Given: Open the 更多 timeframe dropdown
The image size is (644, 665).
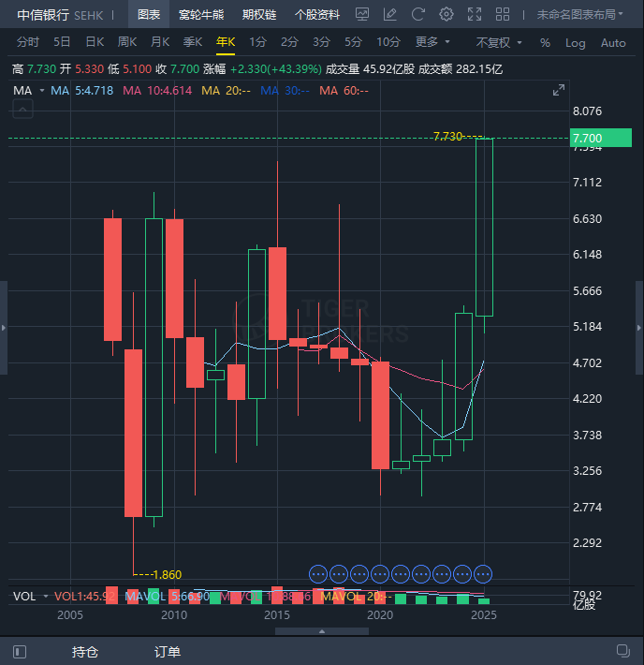Looking at the screenshot, I should pos(432,42).
